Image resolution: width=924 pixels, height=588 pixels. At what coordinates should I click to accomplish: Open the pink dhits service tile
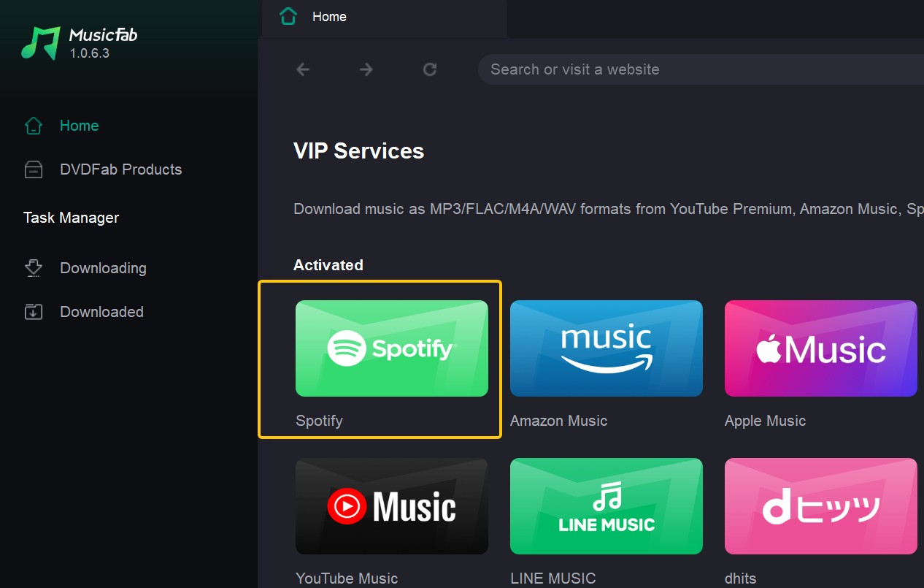pyautogui.click(x=820, y=506)
